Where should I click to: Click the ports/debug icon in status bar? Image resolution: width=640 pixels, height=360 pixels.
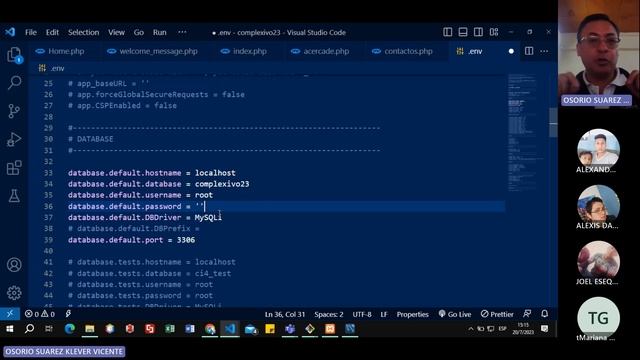(x=68, y=314)
